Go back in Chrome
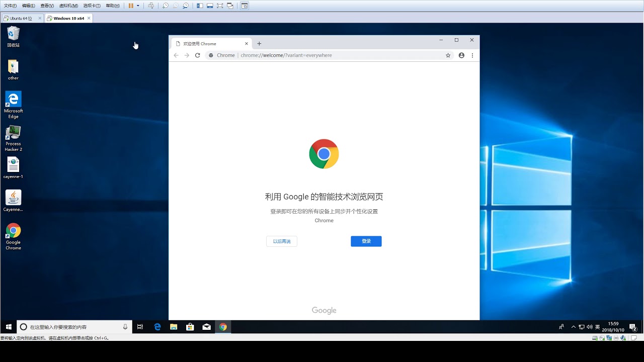 176,55
